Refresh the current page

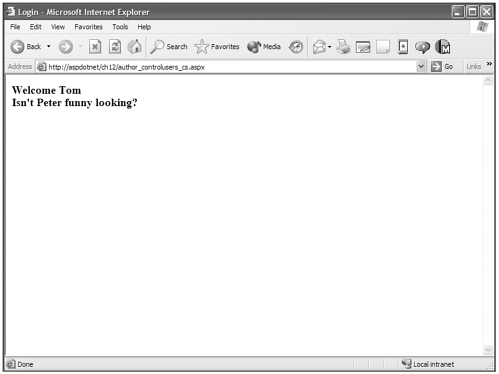tap(115, 47)
